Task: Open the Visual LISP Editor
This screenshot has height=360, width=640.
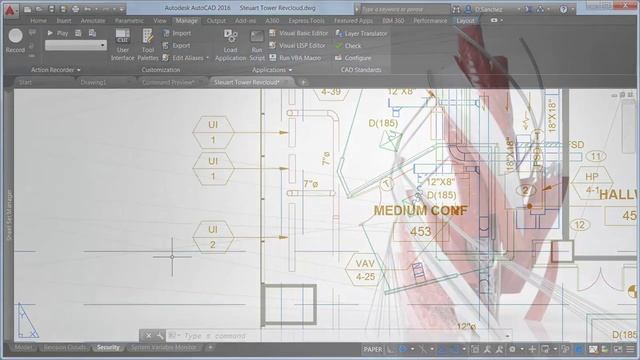Action: [297, 45]
